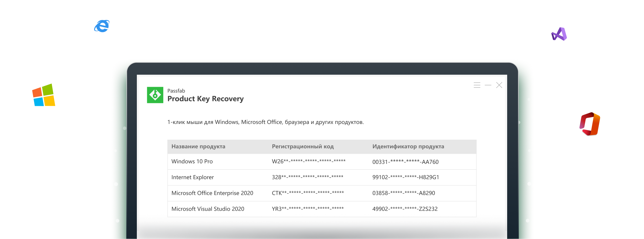Click the product ID ending in Z2S232
Viewport: 644px width, 239px height.
[405, 209]
